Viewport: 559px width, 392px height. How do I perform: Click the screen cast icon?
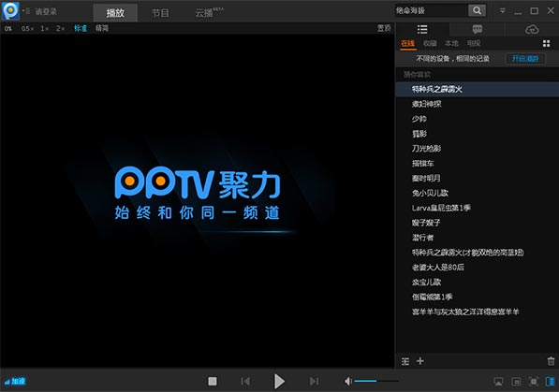(498, 382)
